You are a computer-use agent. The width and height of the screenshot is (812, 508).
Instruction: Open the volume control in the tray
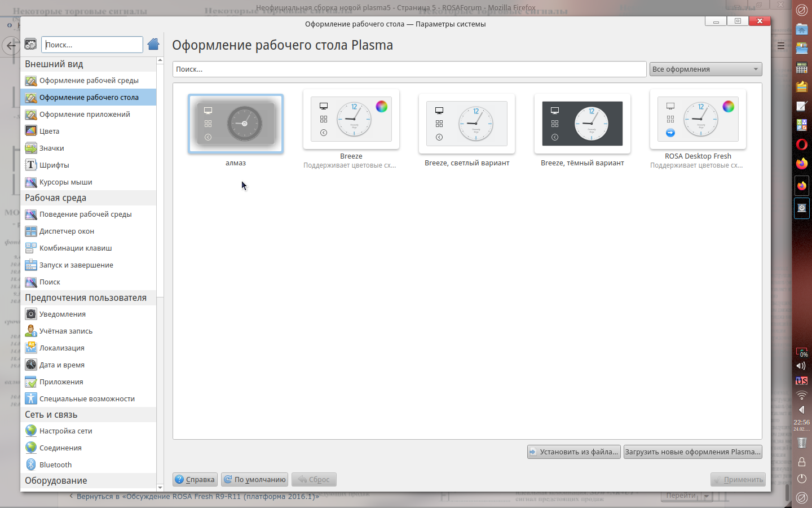click(801, 366)
